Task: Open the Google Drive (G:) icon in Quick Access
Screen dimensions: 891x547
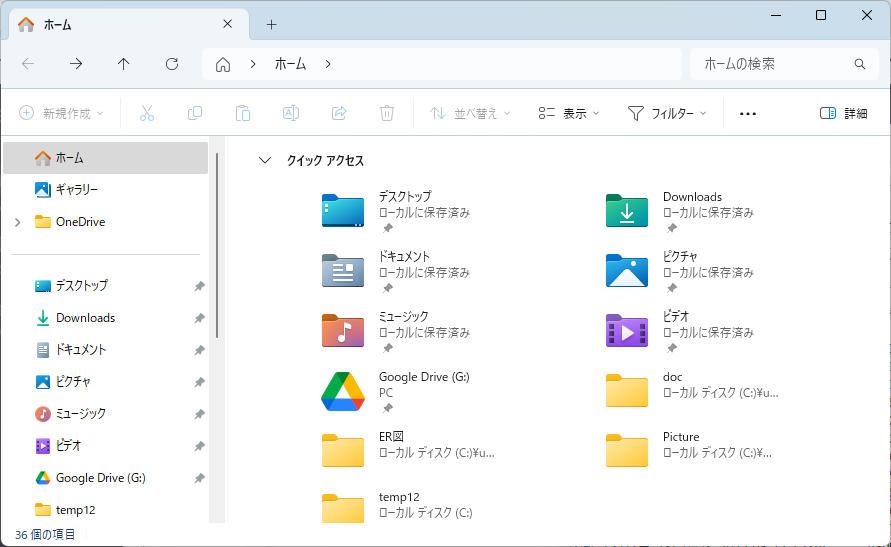Action: pos(343,391)
